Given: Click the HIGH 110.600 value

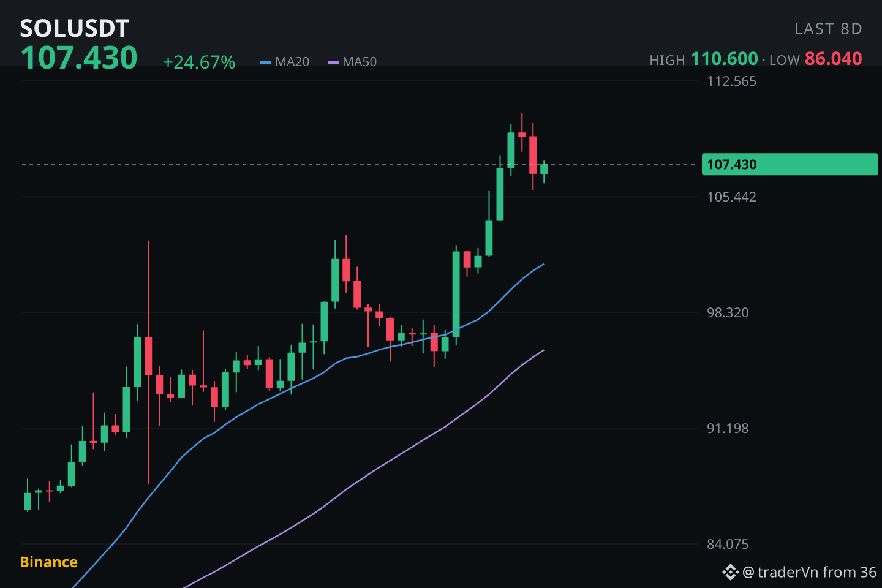Looking at the screenshot, I should [725, 59].
